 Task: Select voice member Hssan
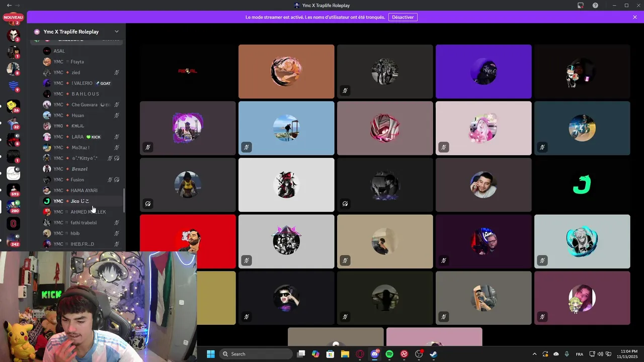click(x=81, y=115)
